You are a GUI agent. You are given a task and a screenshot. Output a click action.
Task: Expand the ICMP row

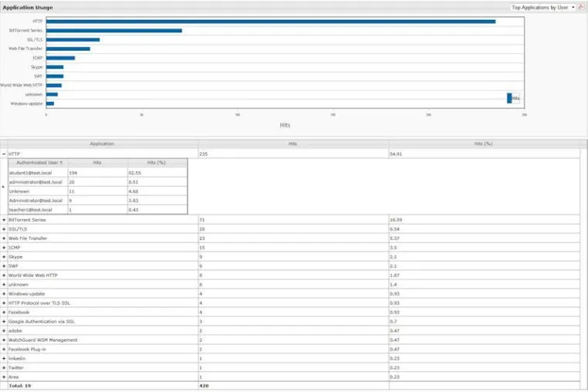(x=4, y=248)
